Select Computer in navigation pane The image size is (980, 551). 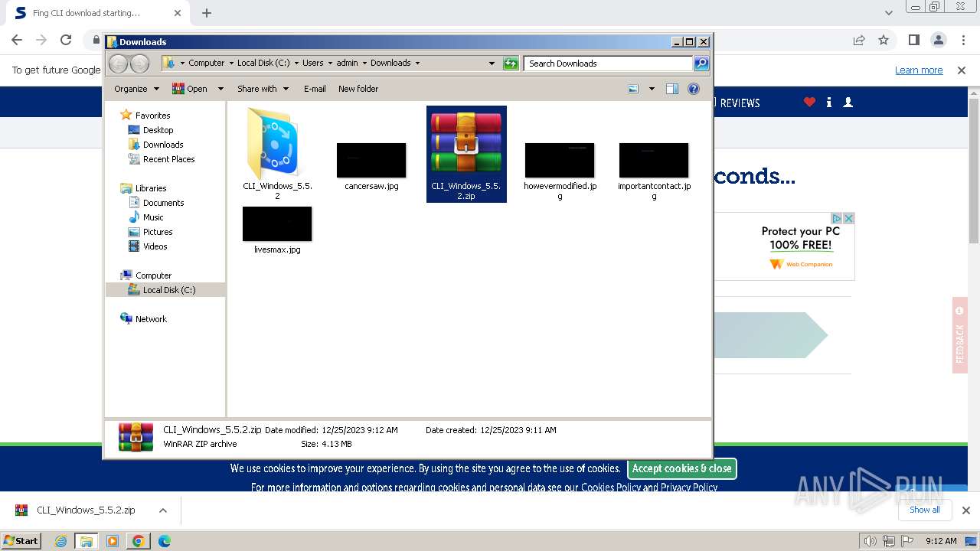(x=153, y=275)
